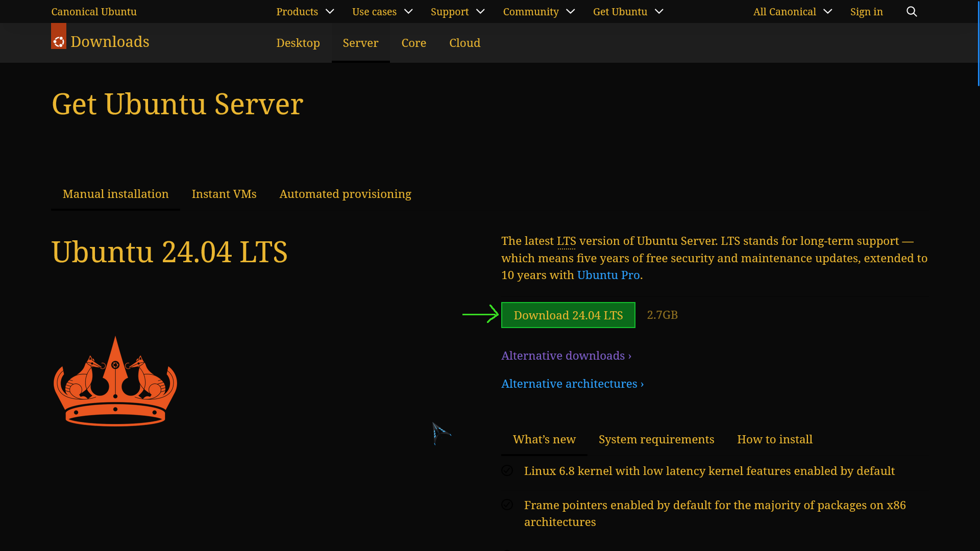Click the checkmark icon beside Linux 6.8 kernel

(507, 470)
